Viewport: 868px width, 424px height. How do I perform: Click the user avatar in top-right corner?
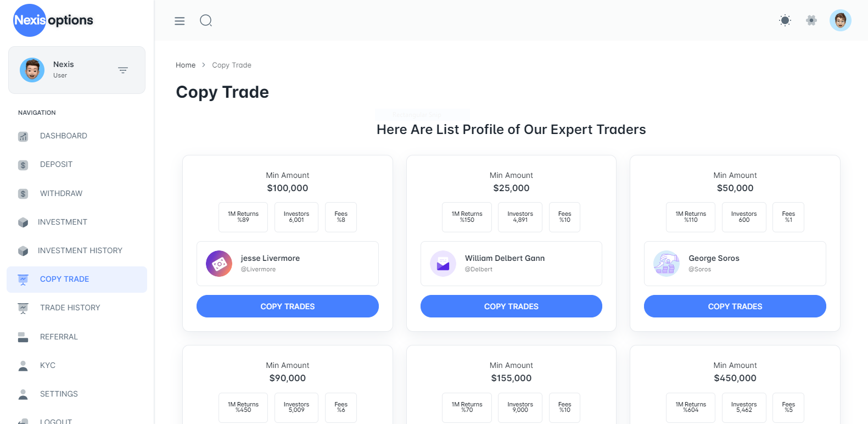[x=840, y=21]
